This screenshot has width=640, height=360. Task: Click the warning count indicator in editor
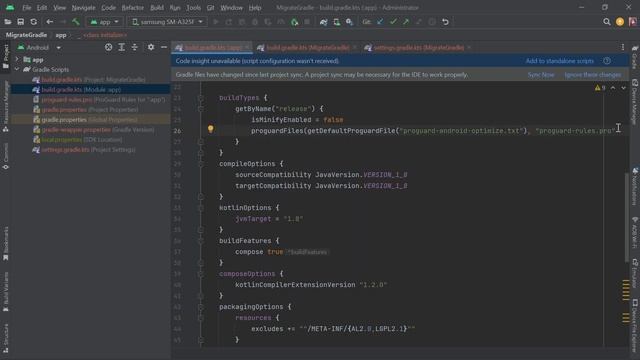click(x=600, y=88)
